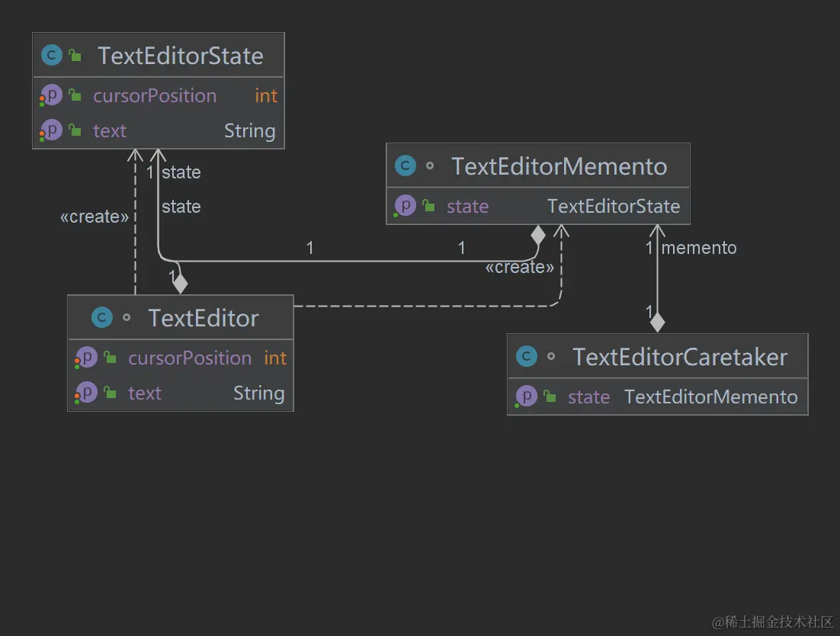Click lock icon on TextEditorState cursorPosition row
Viewport: 840px width, 636px height.
coord(75,95)
